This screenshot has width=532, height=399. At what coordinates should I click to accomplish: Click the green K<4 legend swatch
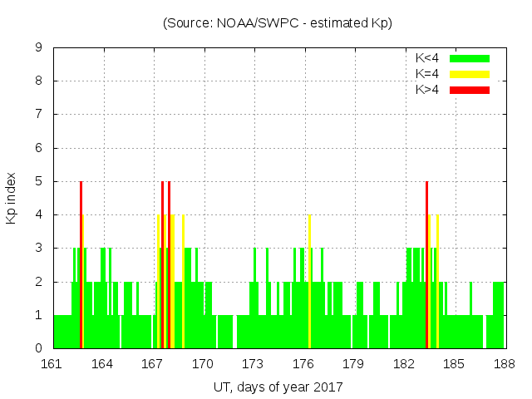470,58
